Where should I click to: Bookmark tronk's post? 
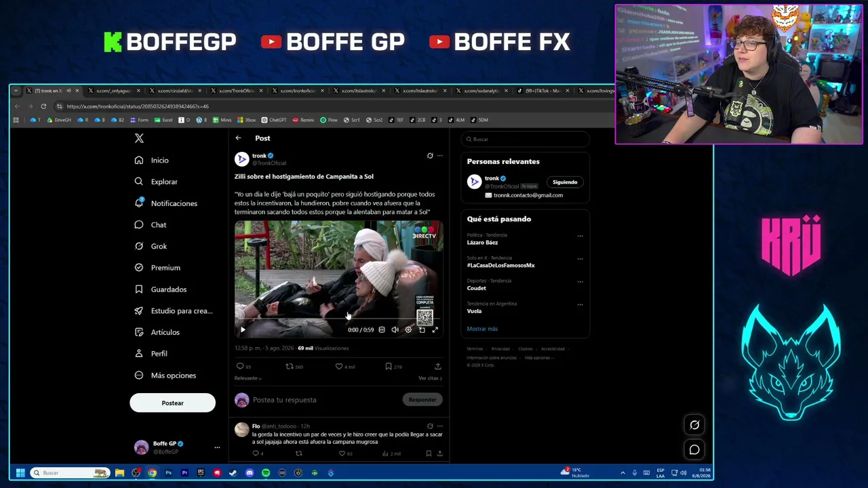389,367
